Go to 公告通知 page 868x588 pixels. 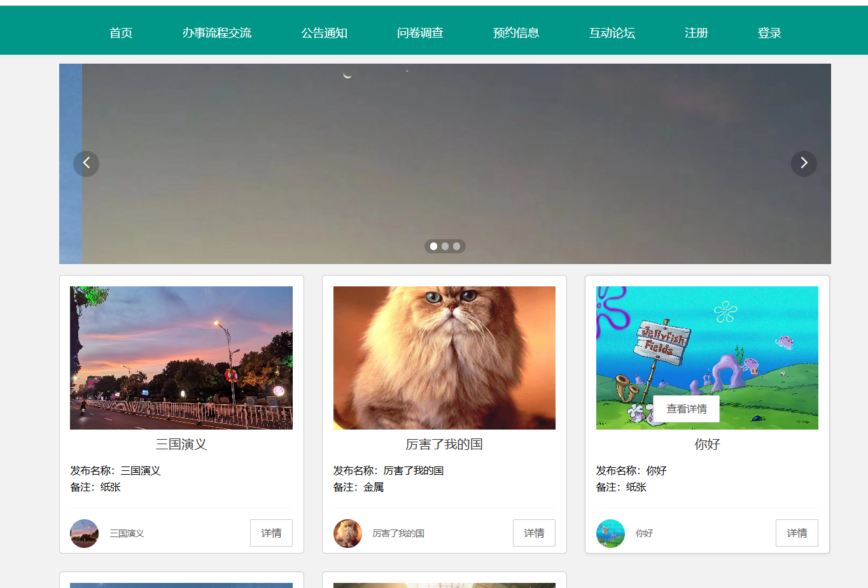click(325, 33)
